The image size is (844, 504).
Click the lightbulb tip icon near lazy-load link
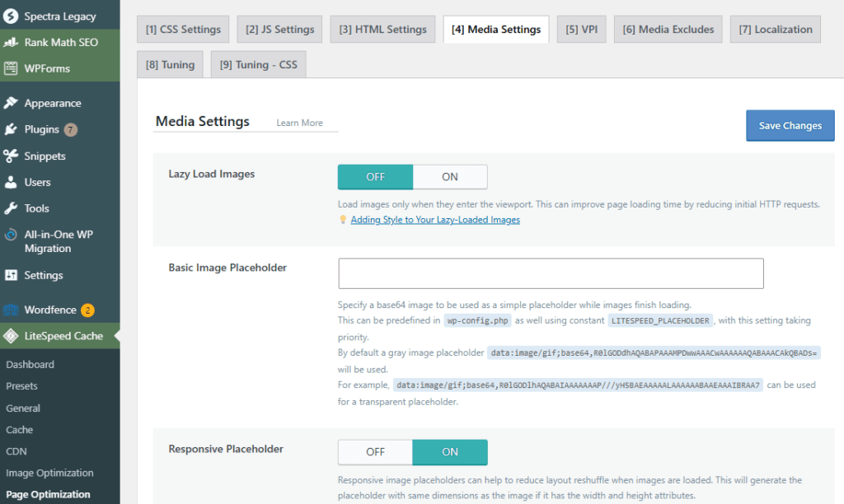[x=343, y=219]
